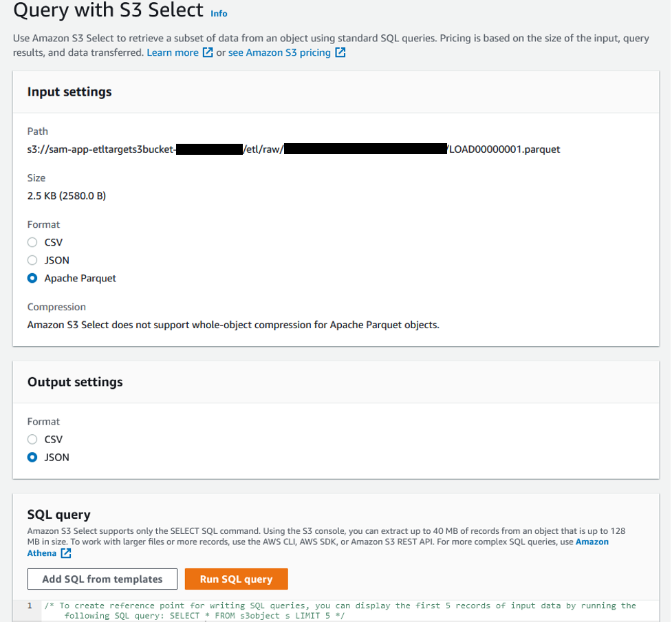
Task: Click the whole-object compression notice text
Action: (233, 325)
